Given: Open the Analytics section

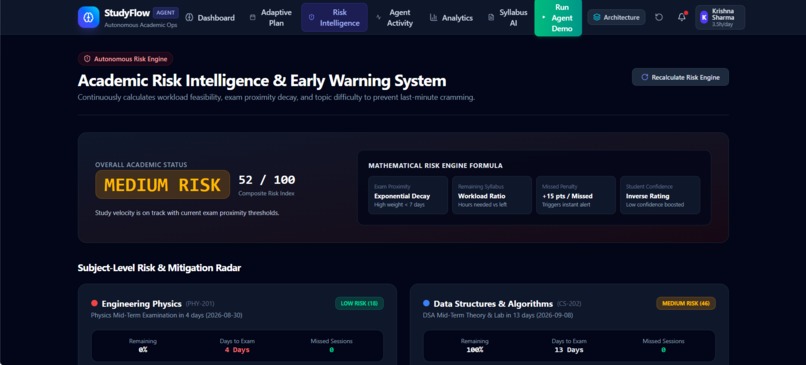Looking at the screenshot, I should 451,17.
